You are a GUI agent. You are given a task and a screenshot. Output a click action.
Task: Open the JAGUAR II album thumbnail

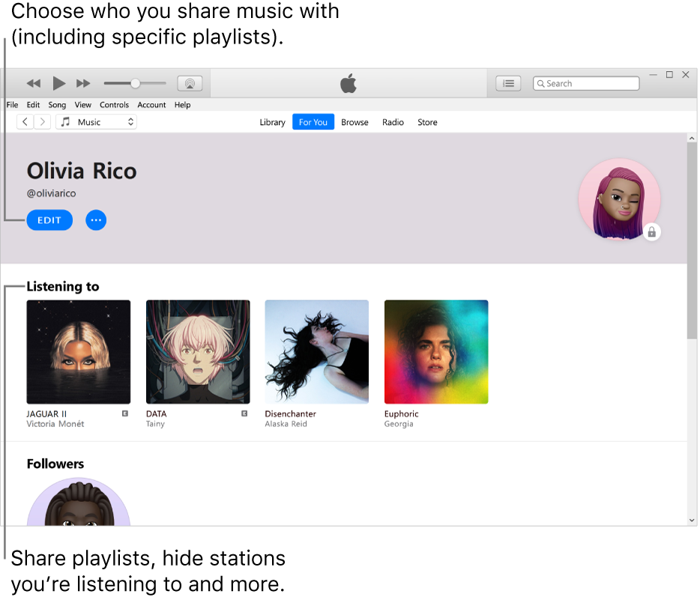point(79,352)
